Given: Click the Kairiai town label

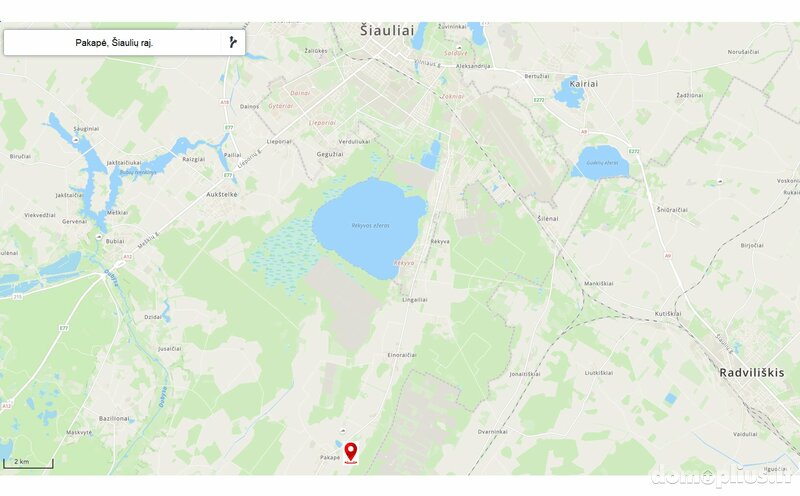Looking at the screenshot, I should pos(583,84).
